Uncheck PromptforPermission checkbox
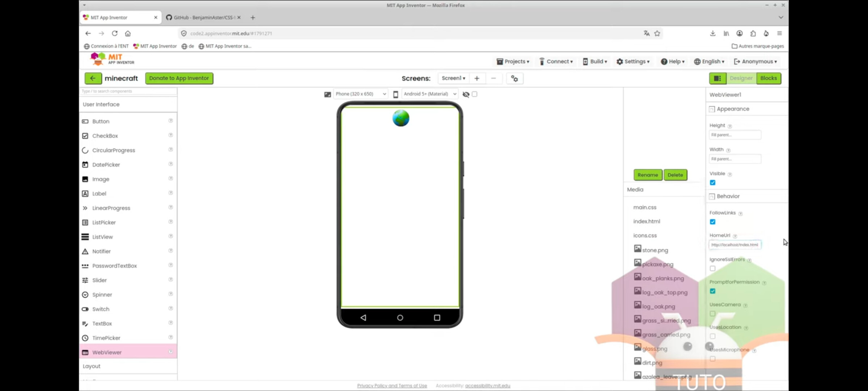 (x=712, y=291)
